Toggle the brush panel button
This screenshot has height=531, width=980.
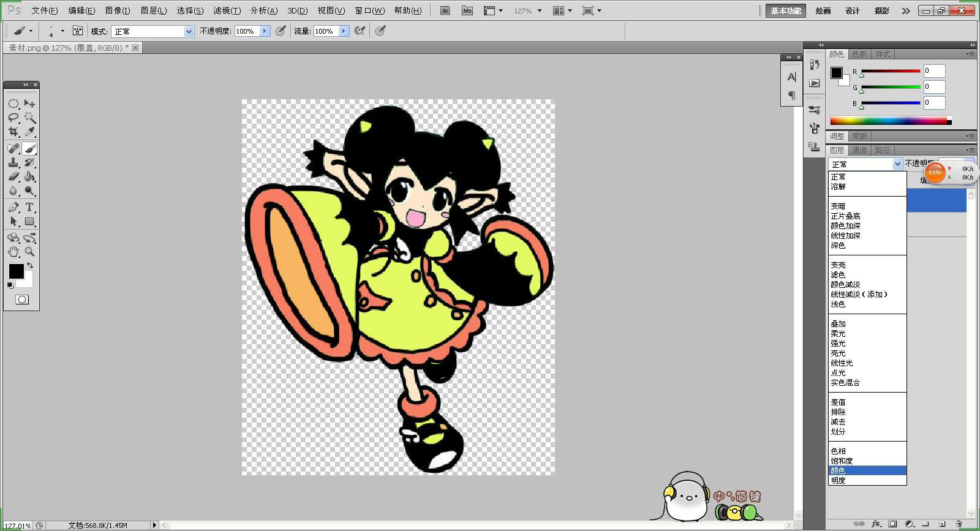[78, 31]
